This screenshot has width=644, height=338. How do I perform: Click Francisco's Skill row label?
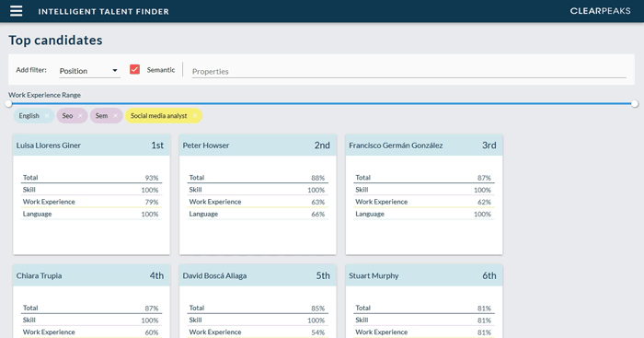(x=362, y=190)
